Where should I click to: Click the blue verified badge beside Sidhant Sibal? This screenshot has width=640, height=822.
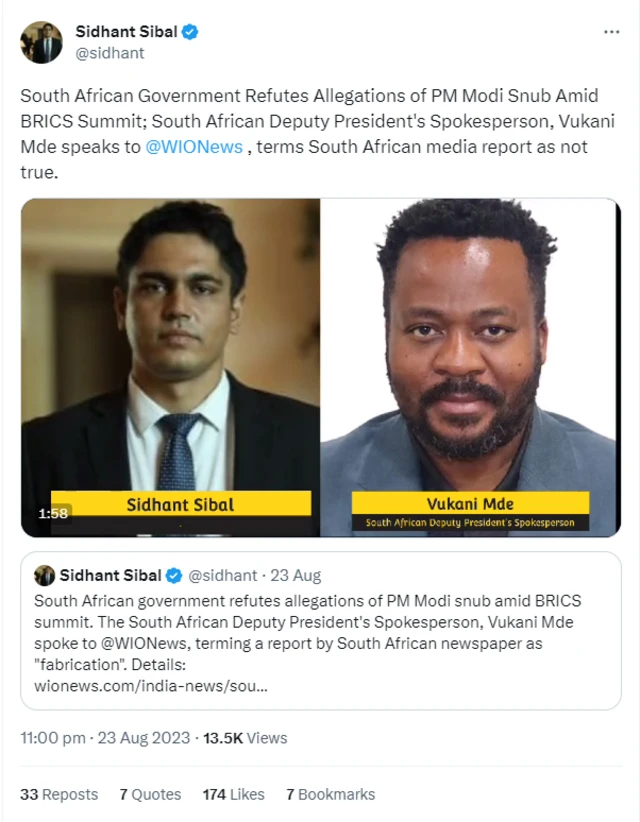point(189,32)
